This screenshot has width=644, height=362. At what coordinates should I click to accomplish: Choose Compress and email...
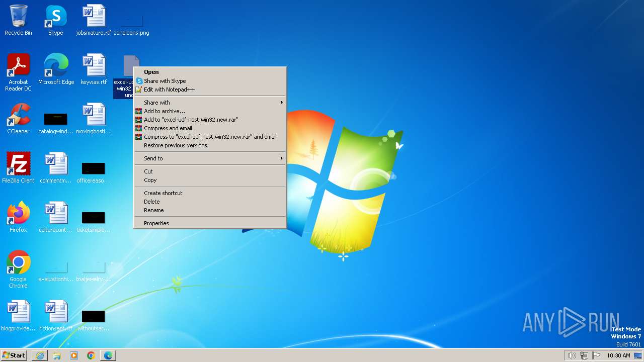click(210, 128)
